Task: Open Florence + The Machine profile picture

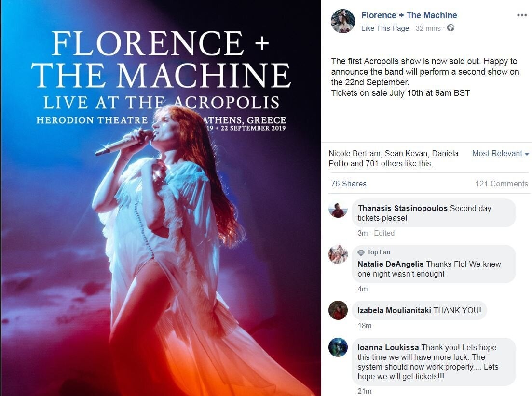Action: pos(342,21)
